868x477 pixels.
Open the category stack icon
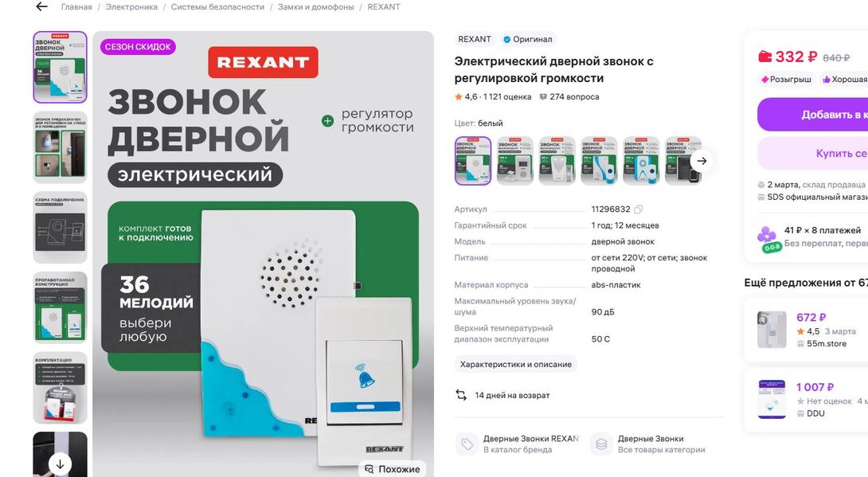(601, 444)
